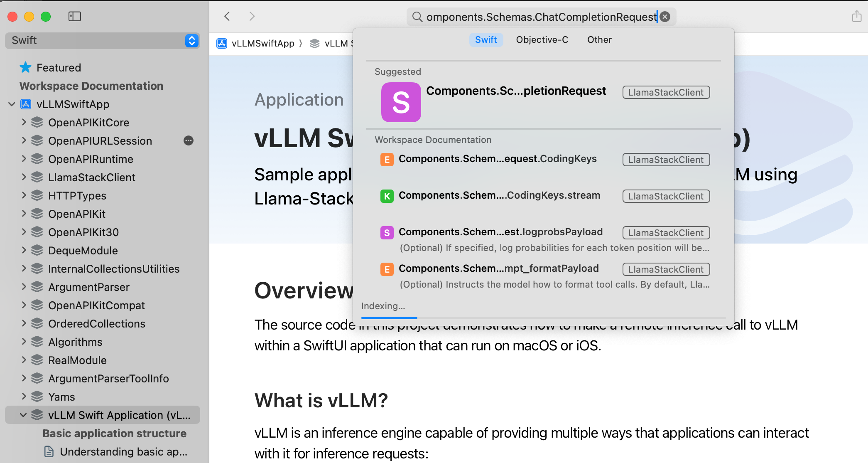Open the purple S suggested struct result

click(401, 102)
